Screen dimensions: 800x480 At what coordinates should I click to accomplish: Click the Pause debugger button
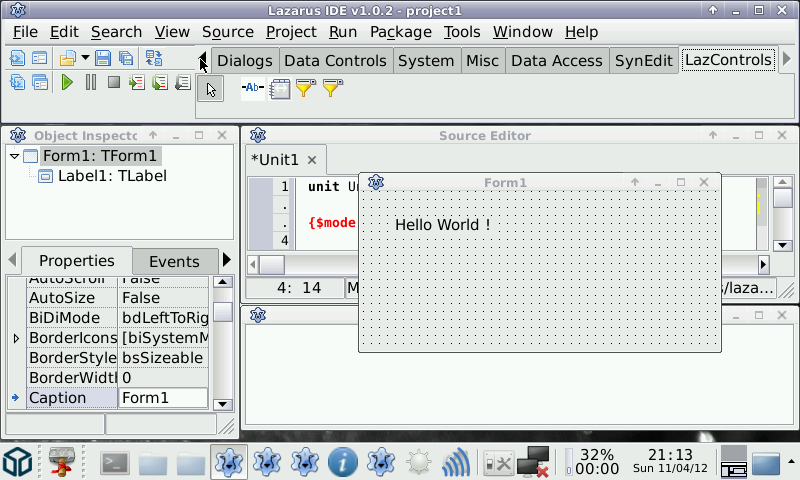coord(91,82)
